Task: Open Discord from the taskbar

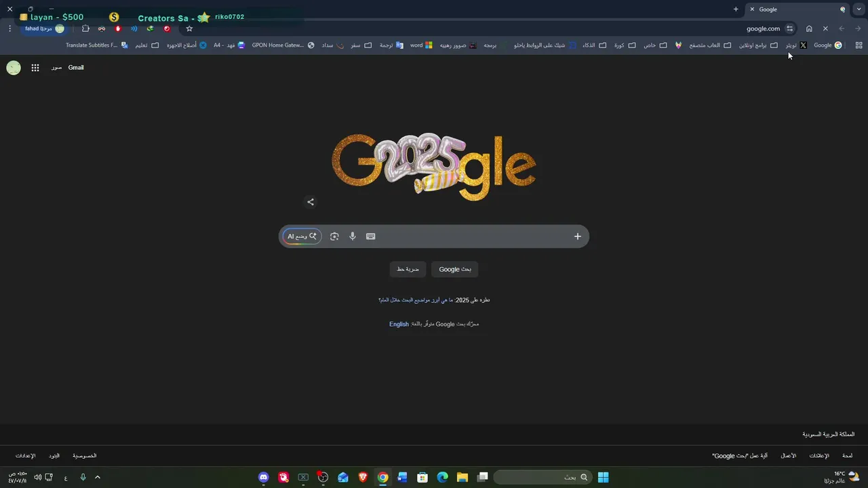Action: tap(264, 477)
